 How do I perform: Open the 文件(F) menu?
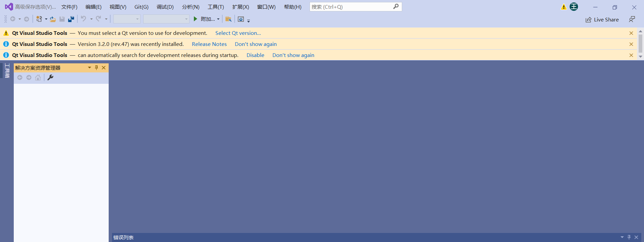[69, 7]
